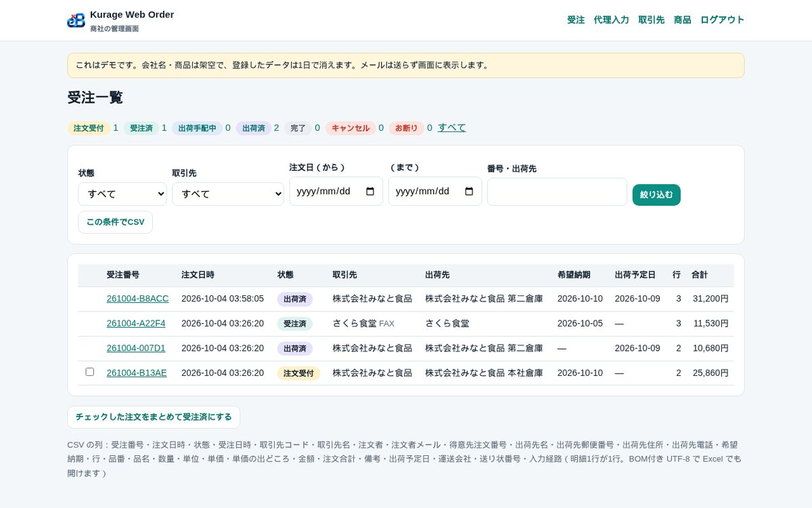Expand the 取引先 dropdown

pos(228,194)
